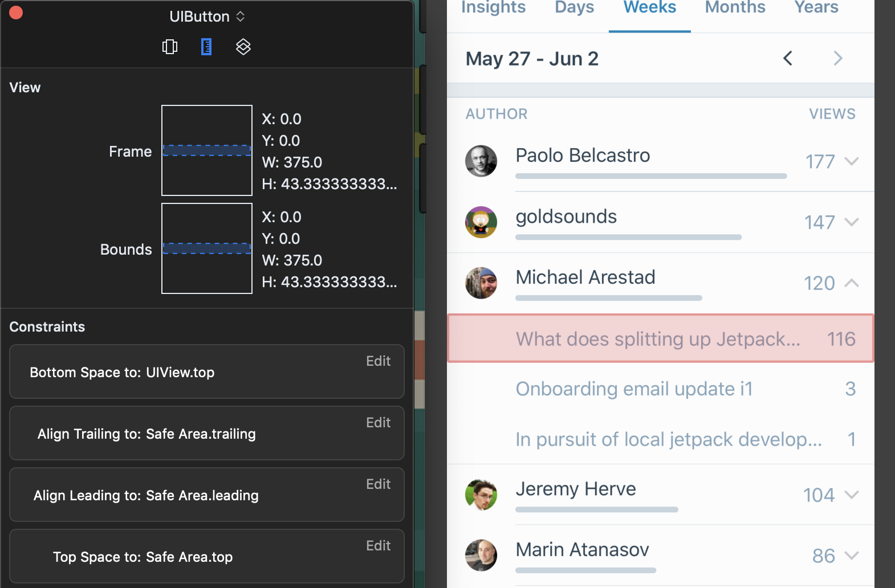Expand goldsounds row chevron
Screen dimensions: 895x588
[x=852, y=222]
